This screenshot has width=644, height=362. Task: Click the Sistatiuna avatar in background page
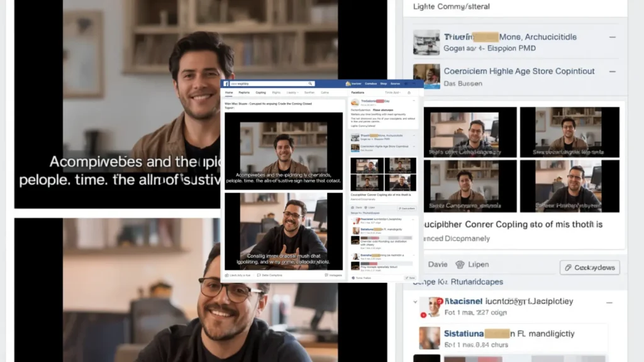coord(429,338)
